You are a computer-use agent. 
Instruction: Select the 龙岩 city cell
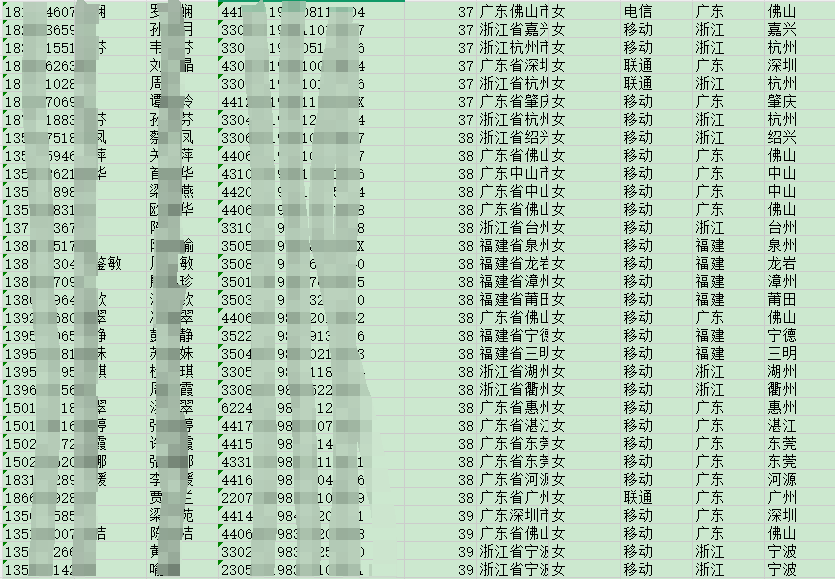click(x=782, y=264)
